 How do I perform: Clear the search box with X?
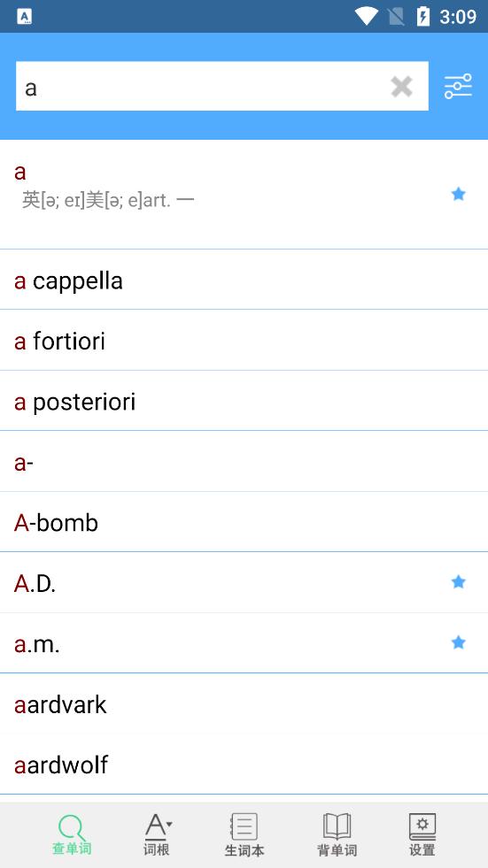pyautogui.click(x=401, y=87)
